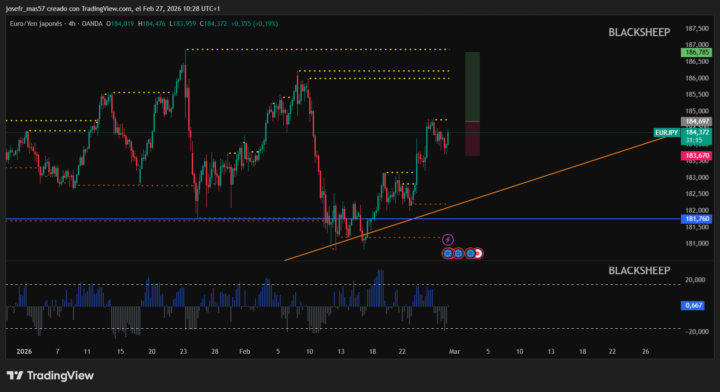This screenshot has width=720, height=392.
Task: Click the Mar label on the time axis
Action: coord(454,351)
